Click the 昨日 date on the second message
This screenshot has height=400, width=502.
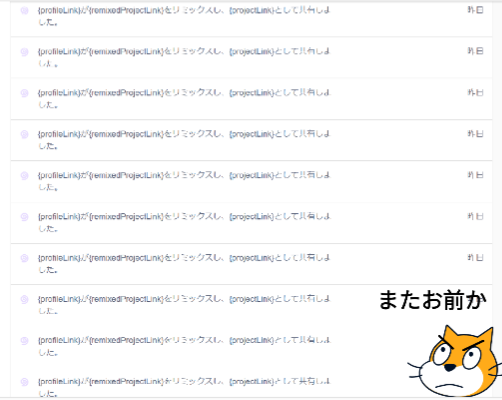[x=475, y=51]
